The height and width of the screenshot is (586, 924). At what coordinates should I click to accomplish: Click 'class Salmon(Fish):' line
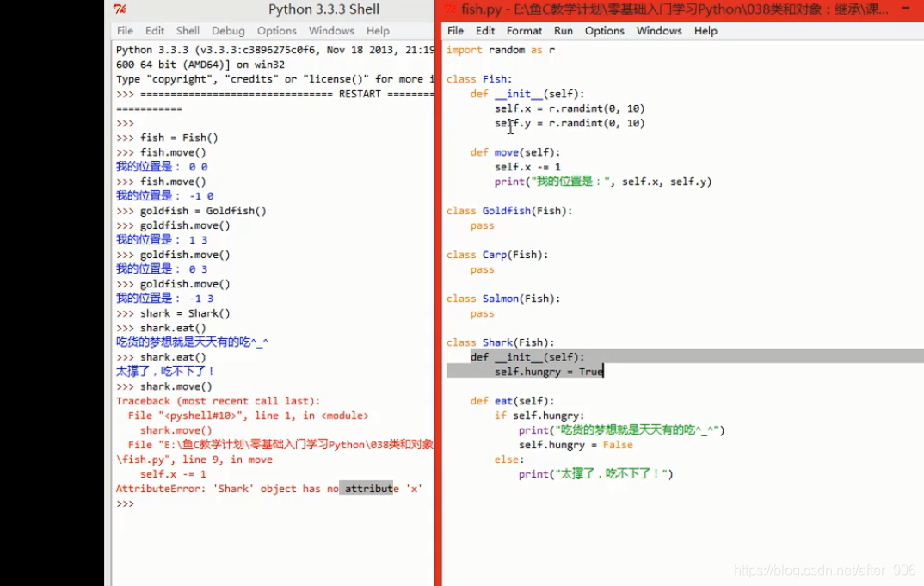coord(503,299)
